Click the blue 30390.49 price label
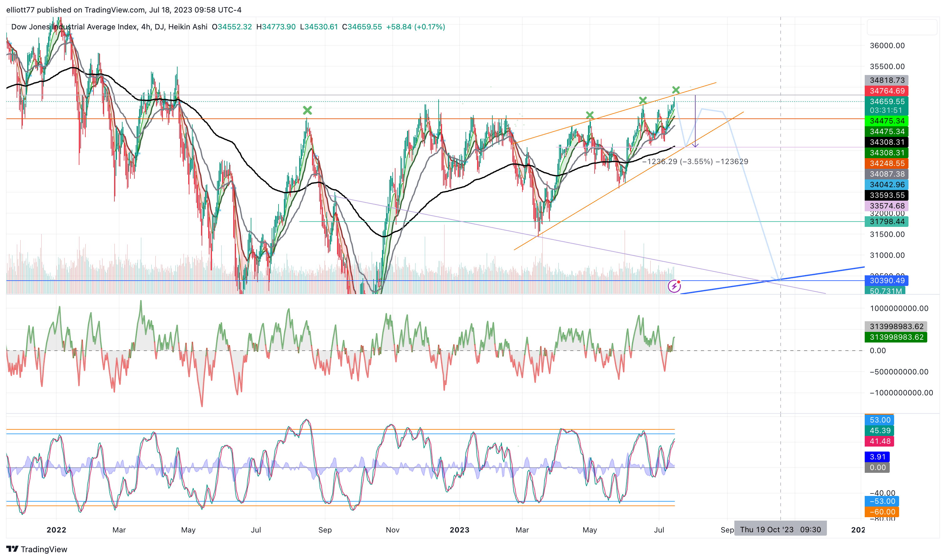This screenshot has height=560, width=946. (886, 280)
